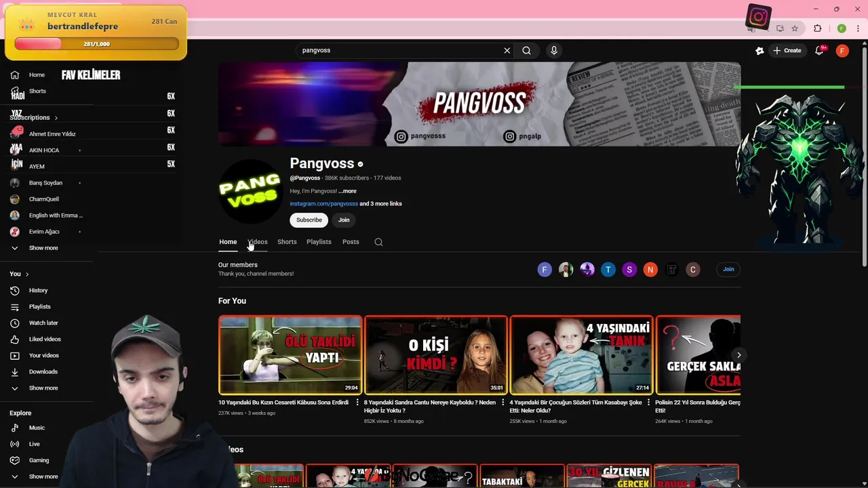868x488 pixels.
Task: Clear the search box with the X icon
Action: (x=507, y=50)
